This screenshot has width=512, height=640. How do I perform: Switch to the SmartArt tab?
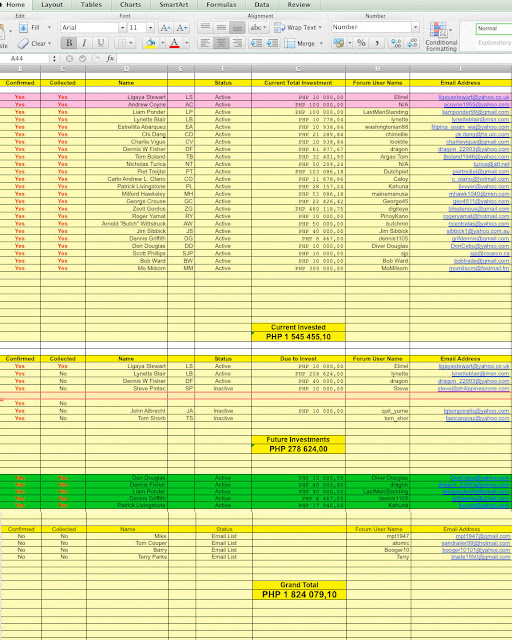(x=174, y=5)
